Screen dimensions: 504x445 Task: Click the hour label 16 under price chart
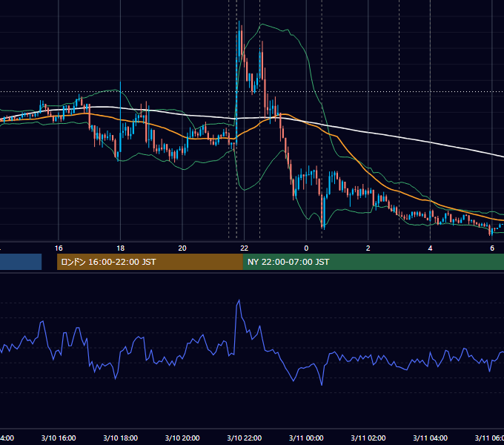coord(59,248)
